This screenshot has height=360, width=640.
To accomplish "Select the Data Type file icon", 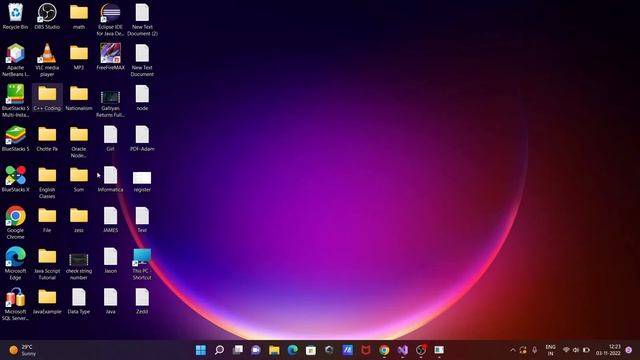I will pos(79,301).
